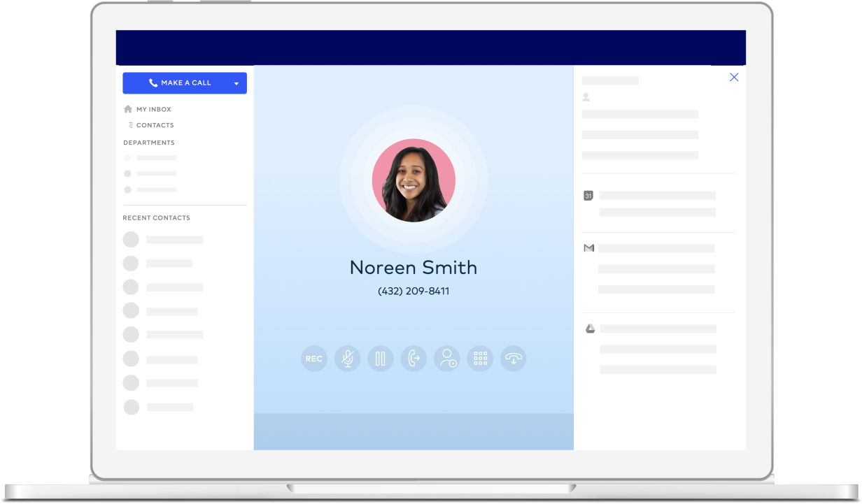
Task: Toggle recording off using REC control
Action: coord(313,358)
